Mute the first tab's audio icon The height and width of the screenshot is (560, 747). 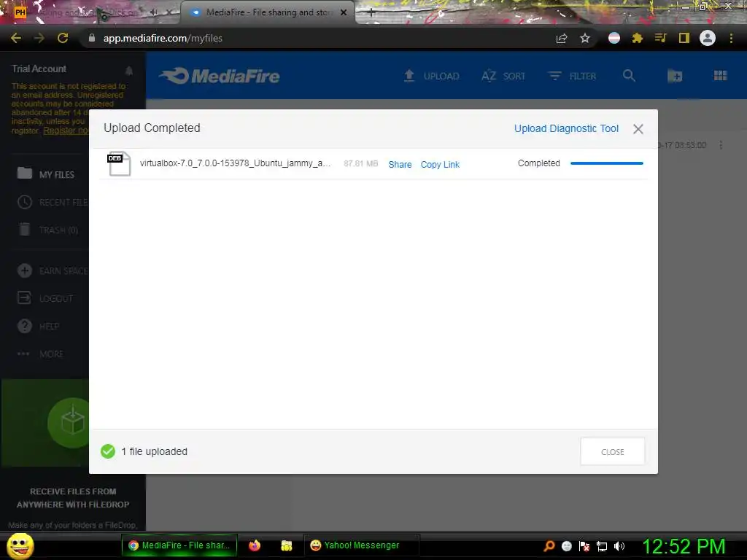[153, 12]
